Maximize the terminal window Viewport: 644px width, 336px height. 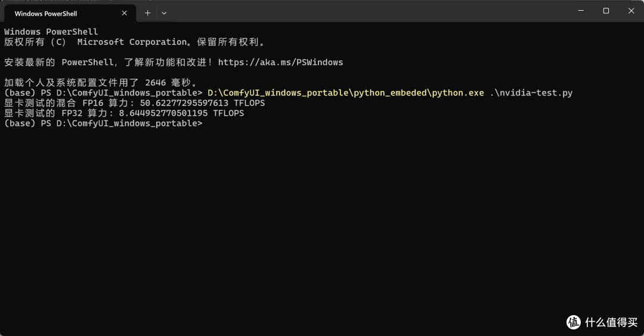pos(606,11)
